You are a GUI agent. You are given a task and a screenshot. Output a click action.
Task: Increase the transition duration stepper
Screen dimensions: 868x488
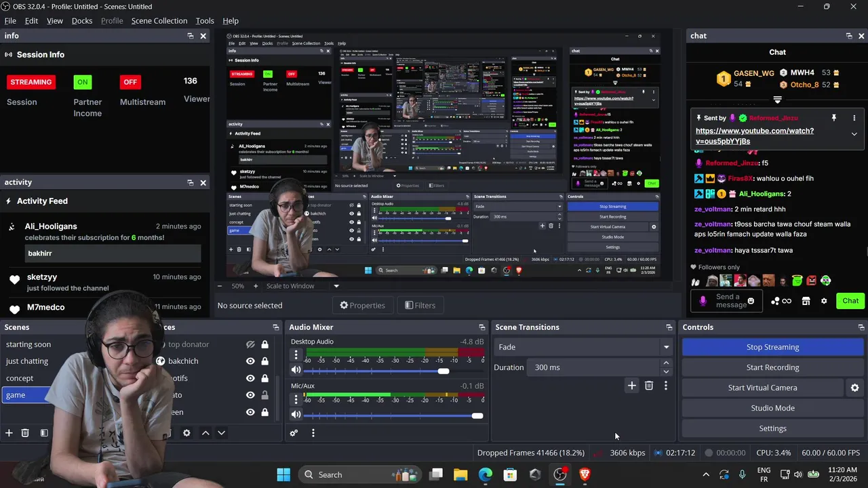pos(666,363)
